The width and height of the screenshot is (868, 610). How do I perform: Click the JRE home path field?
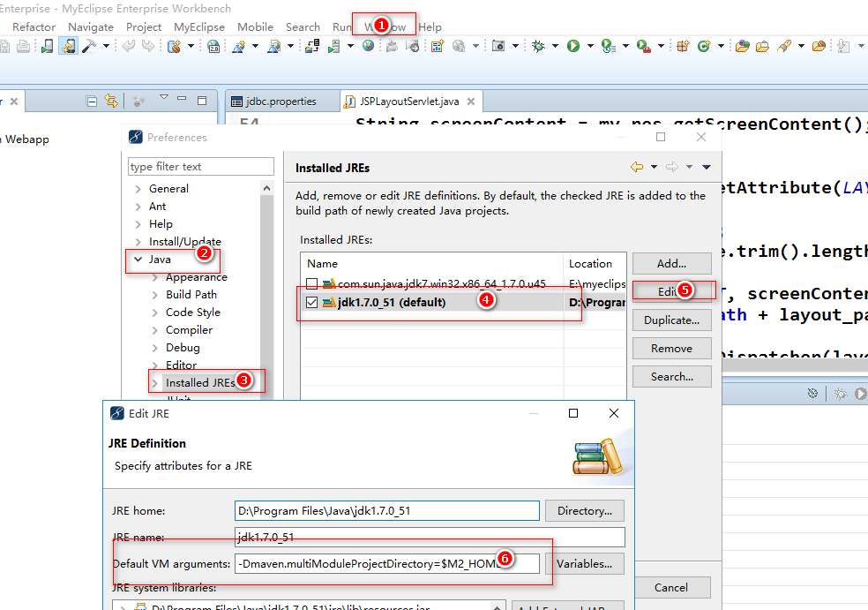387,511
